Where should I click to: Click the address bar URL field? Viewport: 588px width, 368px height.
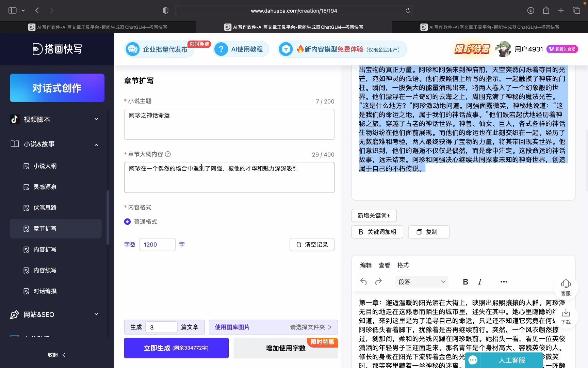[x=294, y=11]
